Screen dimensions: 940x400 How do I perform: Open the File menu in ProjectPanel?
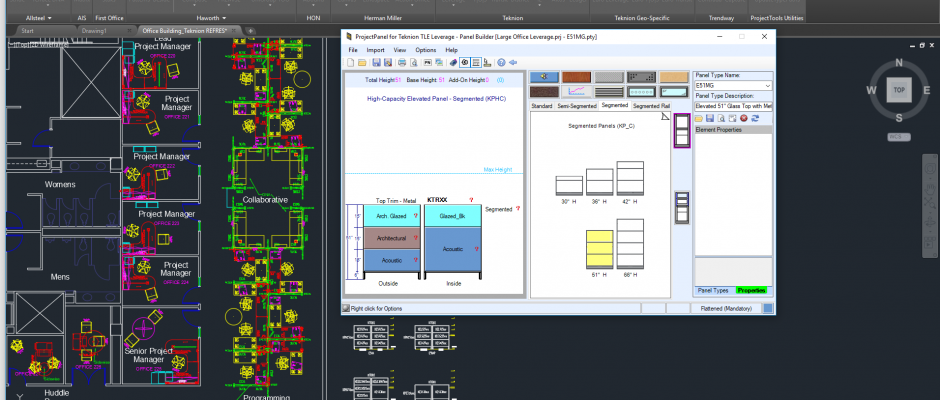(x=352, y=50)
